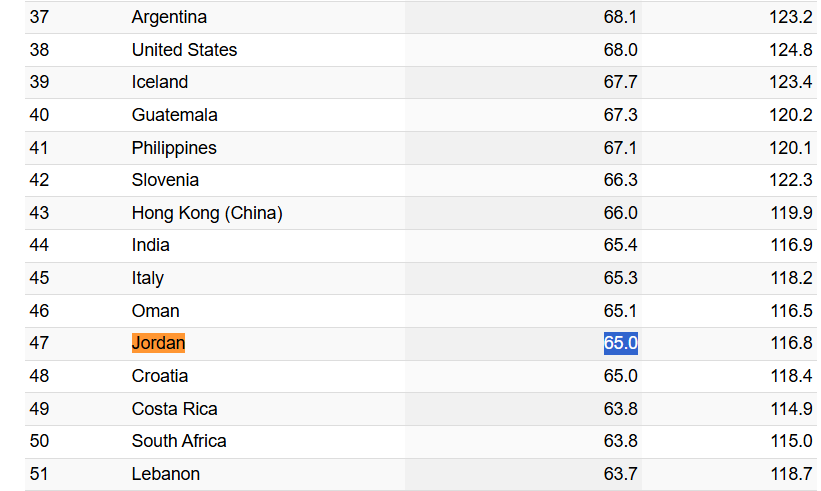The height and width of the screenshot is (491, 821).
Task: Select the Italy row name
Action: pyautogui.click(x=148, y=278)
